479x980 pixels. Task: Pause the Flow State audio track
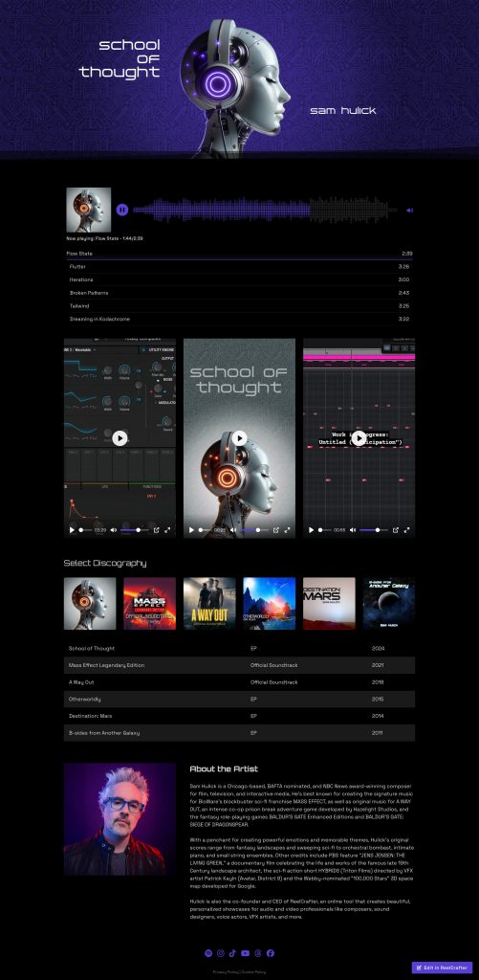tap(122, 210)
